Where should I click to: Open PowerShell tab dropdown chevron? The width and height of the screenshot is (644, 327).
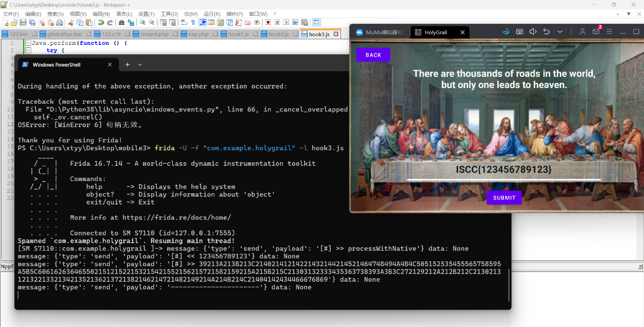tap(140, 65)
